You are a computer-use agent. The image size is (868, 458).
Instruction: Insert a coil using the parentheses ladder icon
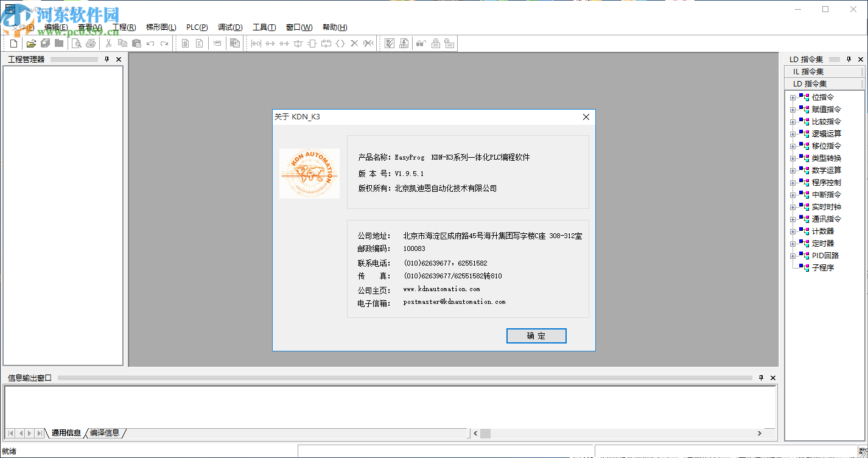[340, 43]
